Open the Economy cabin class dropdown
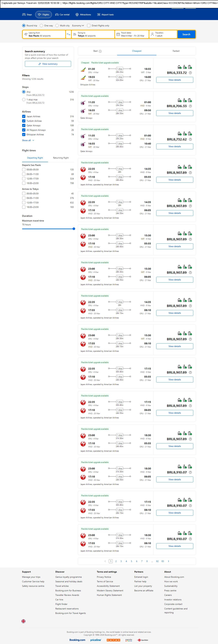 (78, 26)
